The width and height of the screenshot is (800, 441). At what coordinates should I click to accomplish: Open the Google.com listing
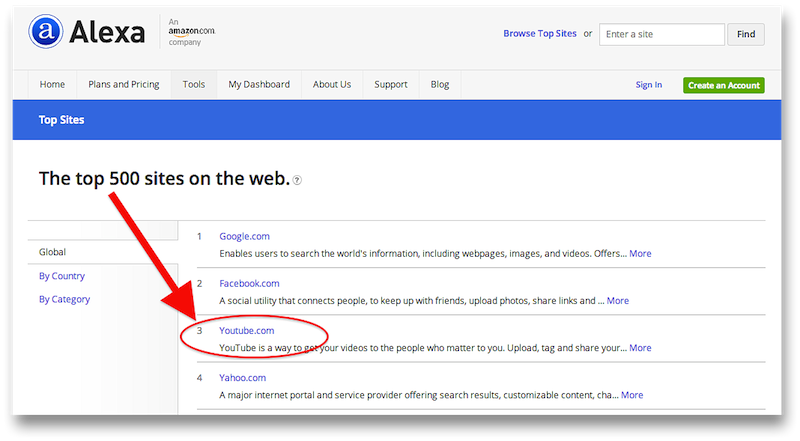point(244,236)
